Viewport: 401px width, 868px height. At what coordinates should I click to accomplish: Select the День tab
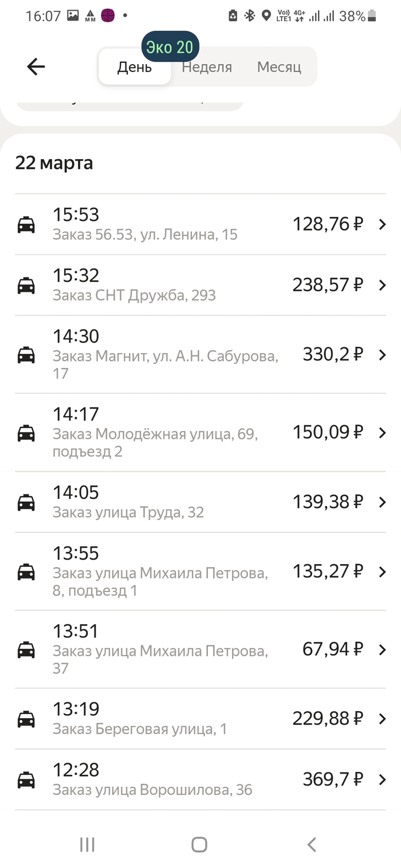coord(135,67)
